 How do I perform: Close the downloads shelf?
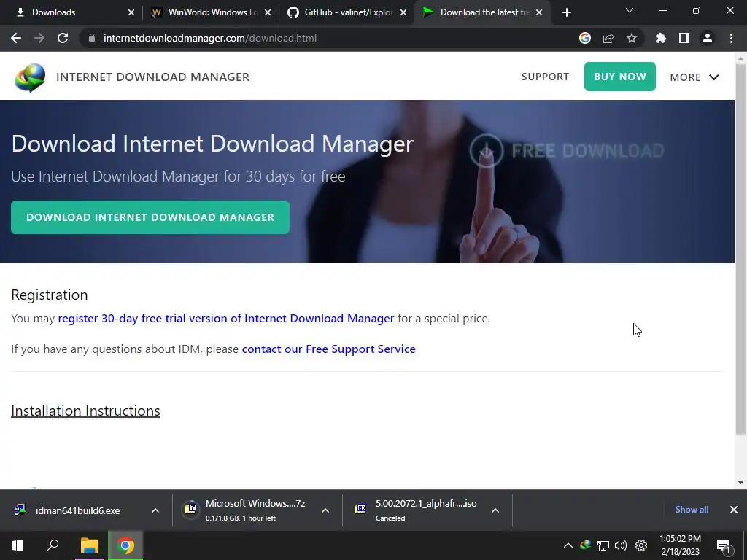734,510
